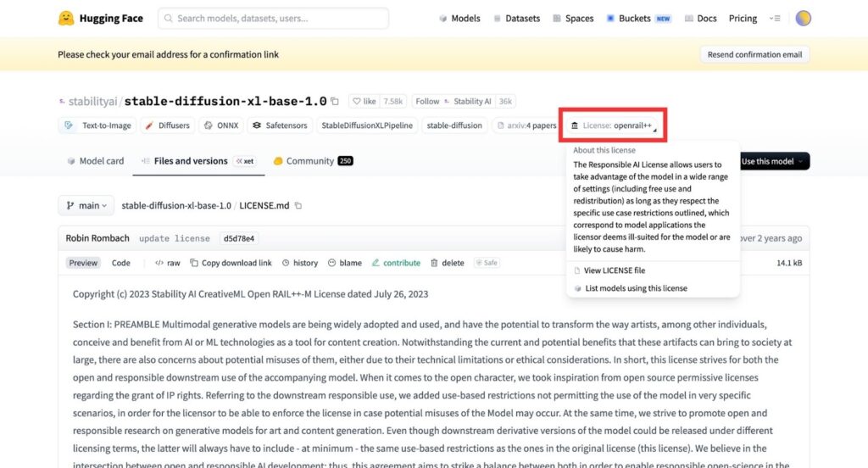Image resolution: width=868 pixels, height=468 pixels.
Task: Copy the LICENSE.md file path icon
Action: coord(298,205)
